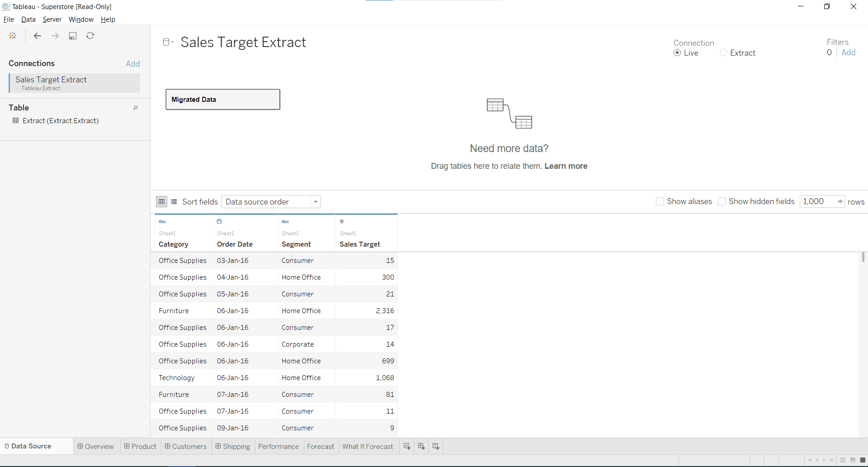Click the Tableau start page logo icon
Viewport: 868px width, 467px height.
pos(13,36)
